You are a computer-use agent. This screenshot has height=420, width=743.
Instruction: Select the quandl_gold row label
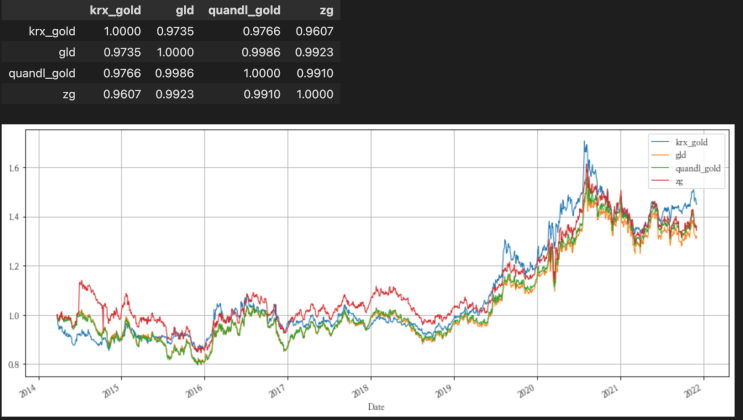tap(42, 73)
